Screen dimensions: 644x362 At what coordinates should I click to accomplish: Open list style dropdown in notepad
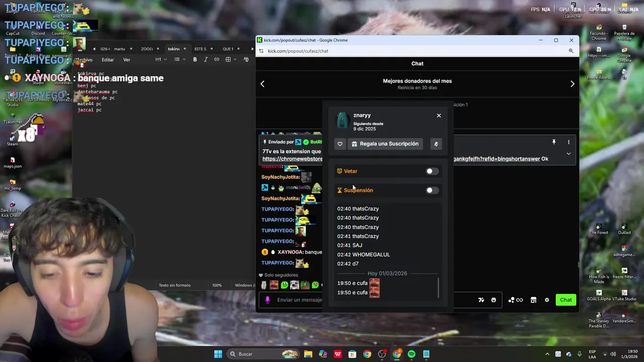(179, 60)
